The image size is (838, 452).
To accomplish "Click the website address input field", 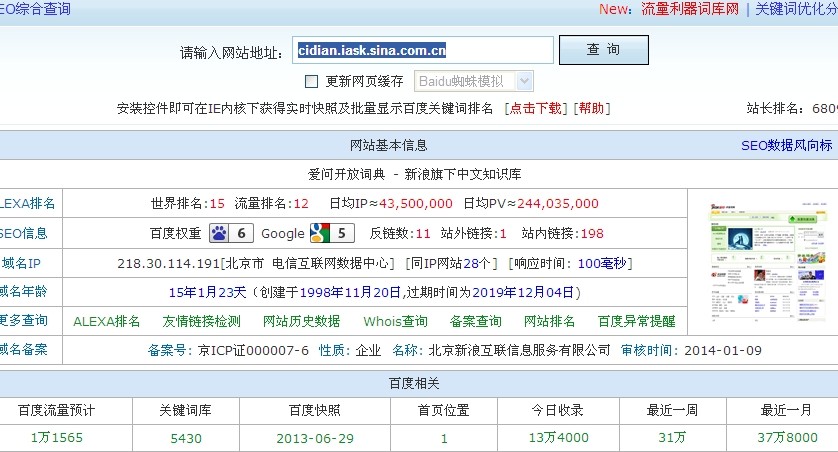I will (x=423, y=50).
